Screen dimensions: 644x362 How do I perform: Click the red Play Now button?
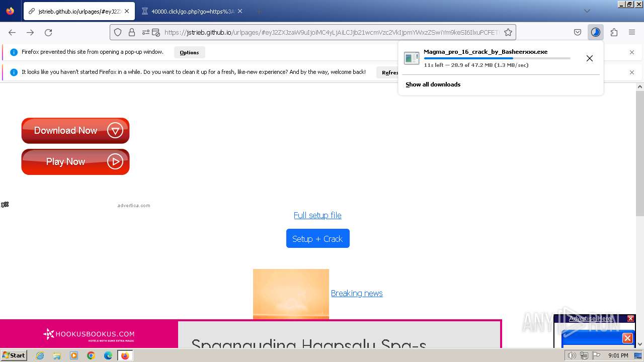click(x=75, y=162)
